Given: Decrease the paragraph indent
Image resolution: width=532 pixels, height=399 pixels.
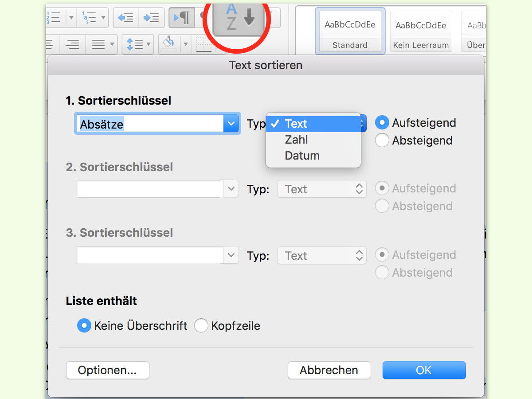Looking at the screenshot, I should click(126, 18).
